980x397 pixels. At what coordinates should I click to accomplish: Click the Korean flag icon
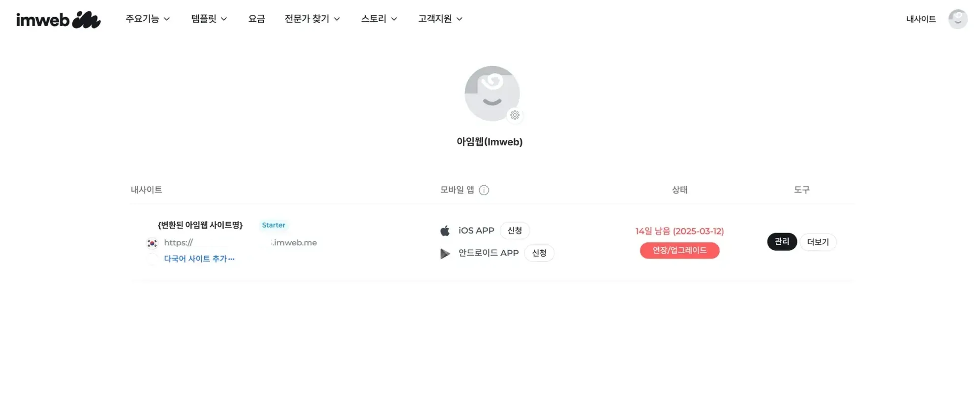tap(152, 243)
